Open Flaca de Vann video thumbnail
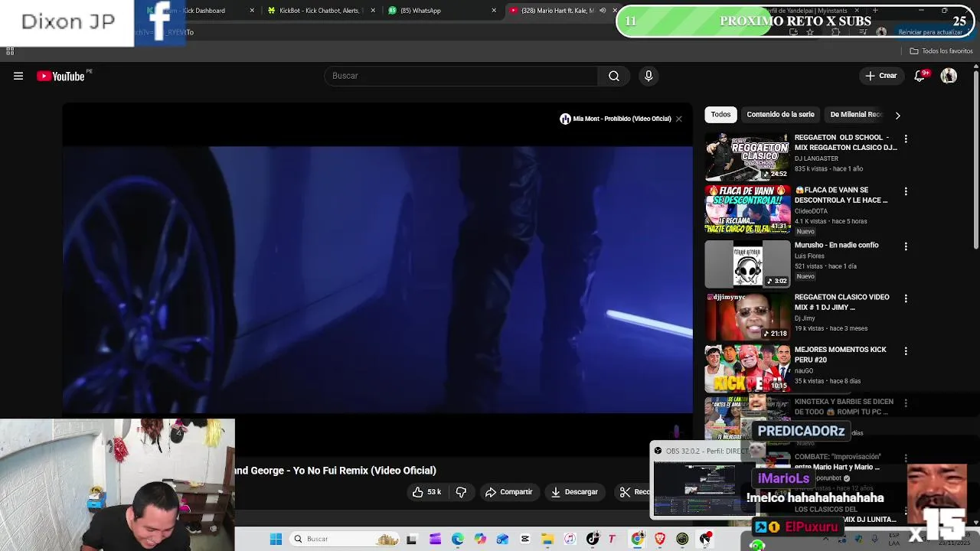980x551 pixels. pos(747,209)
